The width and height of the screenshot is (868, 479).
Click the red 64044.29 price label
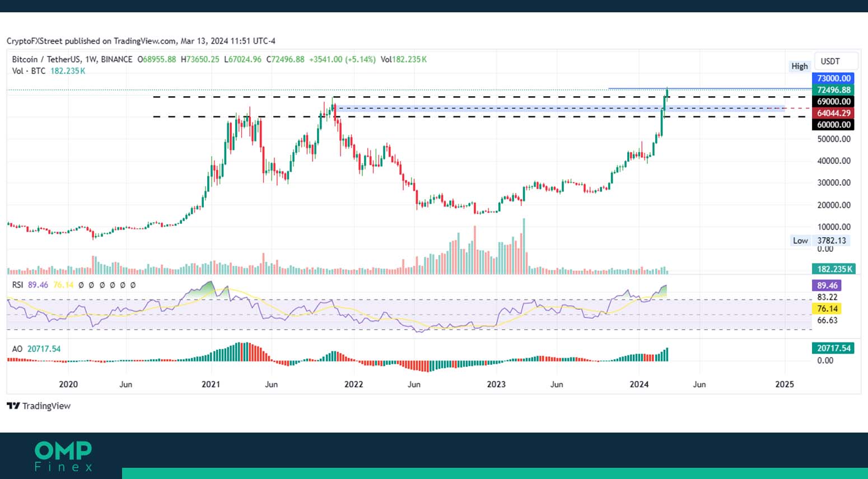(x=833, y=113)
